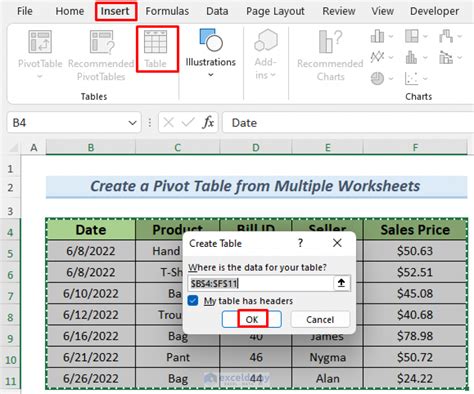Click Cancel in Create Table dialog
474x394 pixels.
click(320, 319)
